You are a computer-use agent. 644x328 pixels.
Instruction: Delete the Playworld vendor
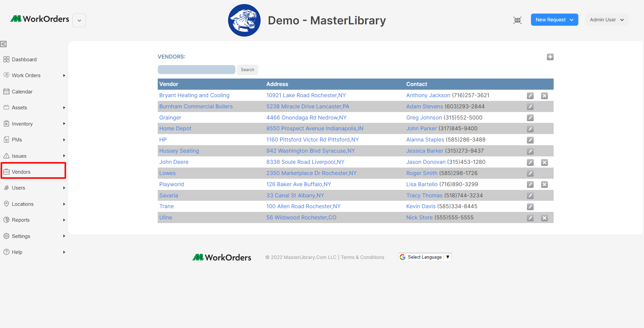point(544,184)
